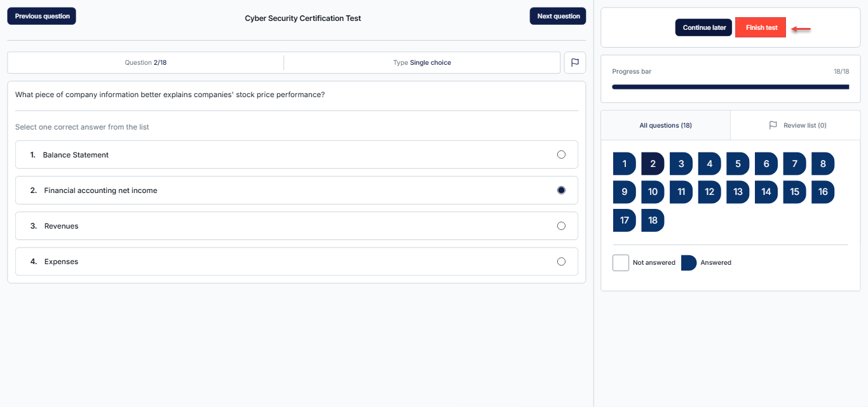Open the Review list (0) tab
The image size is (868, 407).
[797, 125]
